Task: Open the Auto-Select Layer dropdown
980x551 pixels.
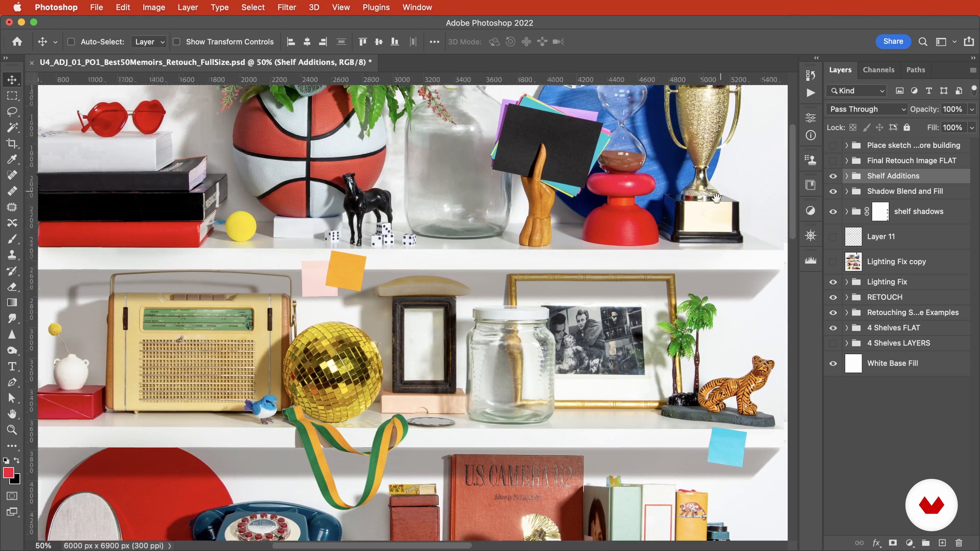Action: [x=149, y=41]
